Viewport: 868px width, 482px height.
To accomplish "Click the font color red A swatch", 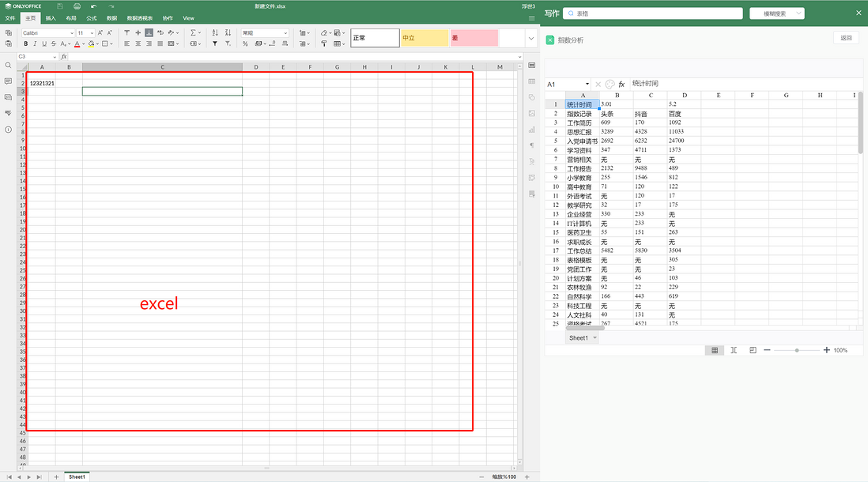I will (x=77, y=43).
